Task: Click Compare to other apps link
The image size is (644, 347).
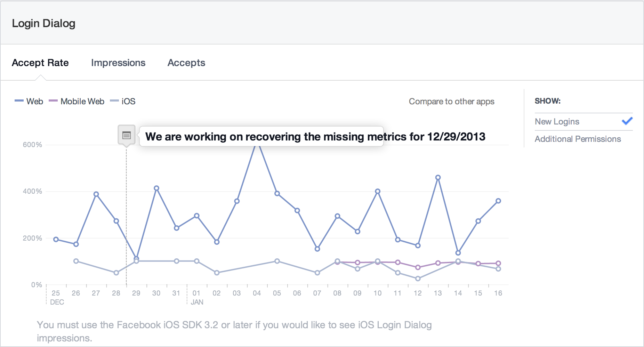Action: coord(451,102)
